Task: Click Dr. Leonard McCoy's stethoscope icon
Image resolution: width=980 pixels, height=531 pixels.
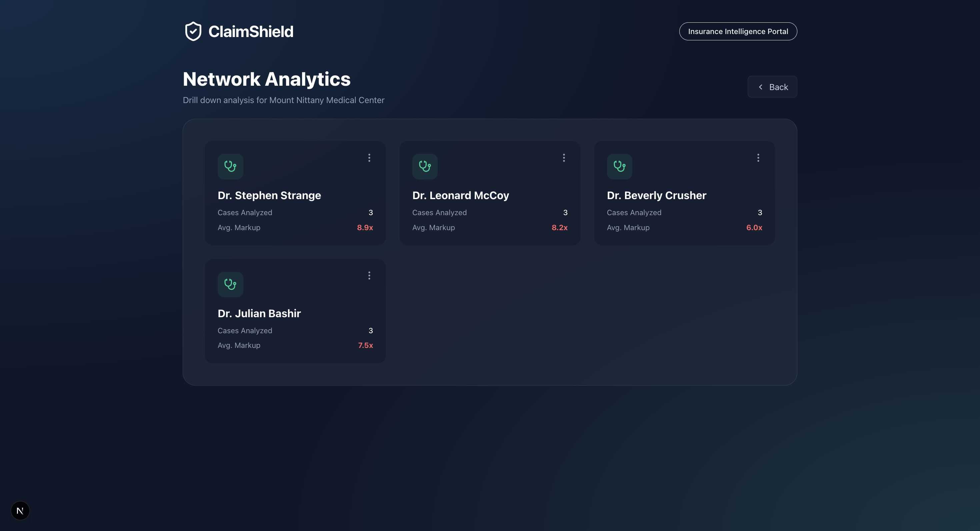Action: [x=425, y=166]
